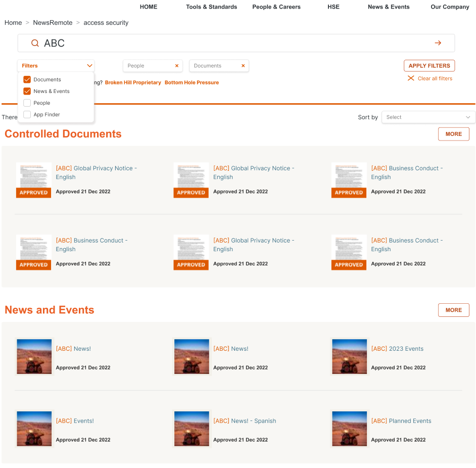Open the Broken Hill Proprietary suggestion link
This screenshot has height=468, width=476.
(x=132, y=82)
